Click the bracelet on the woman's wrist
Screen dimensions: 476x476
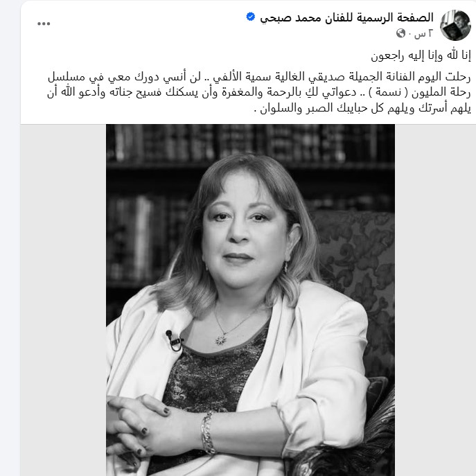coord(208,432)
